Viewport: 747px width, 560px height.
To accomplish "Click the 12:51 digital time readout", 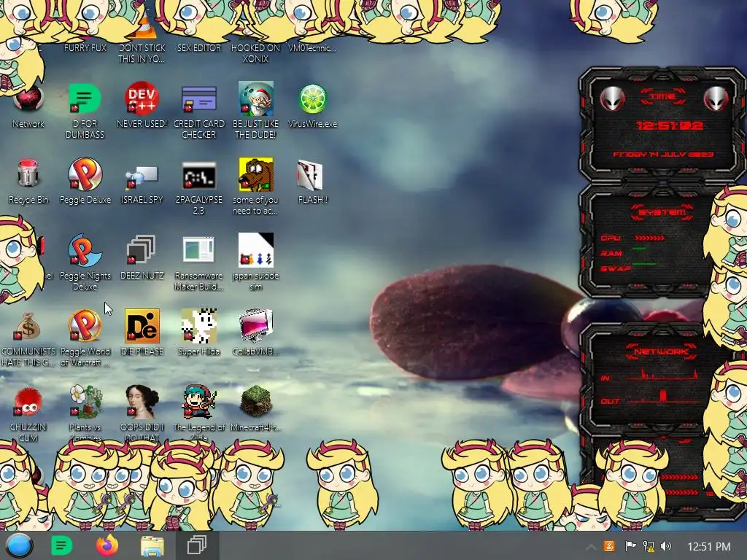I will (x=670, y=125).
